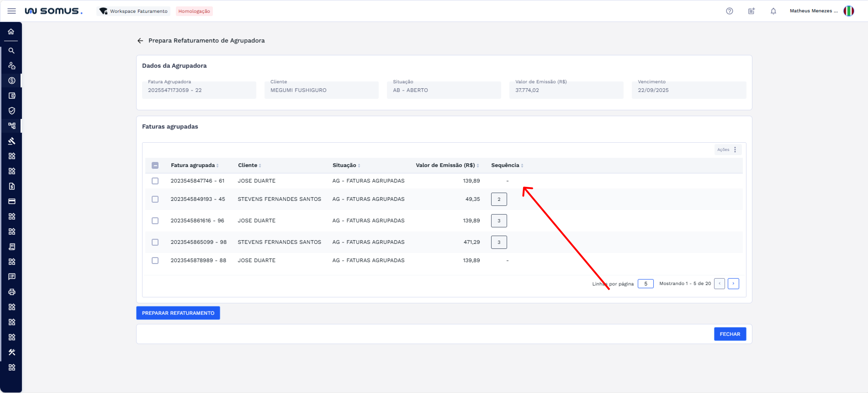
Task: Open the printer icon in sidebar
Action: (x=11, y=292)
